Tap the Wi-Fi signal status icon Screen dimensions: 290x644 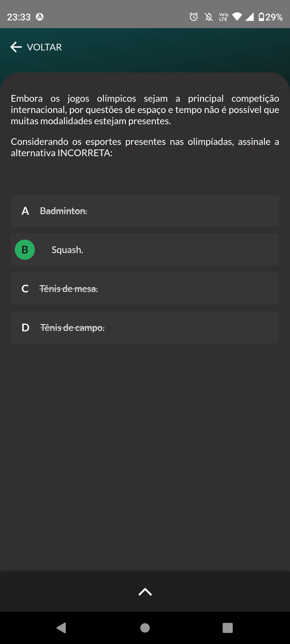click(237, 17)
